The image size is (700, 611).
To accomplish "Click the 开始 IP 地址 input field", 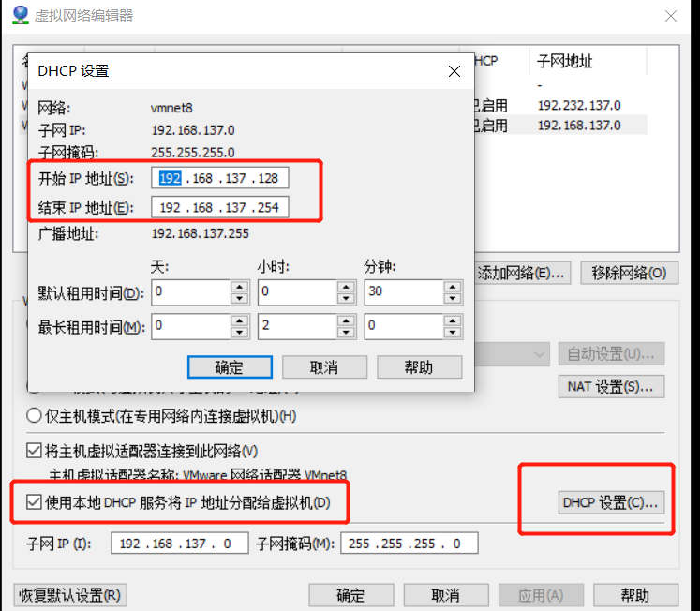I will pos(219,178).
